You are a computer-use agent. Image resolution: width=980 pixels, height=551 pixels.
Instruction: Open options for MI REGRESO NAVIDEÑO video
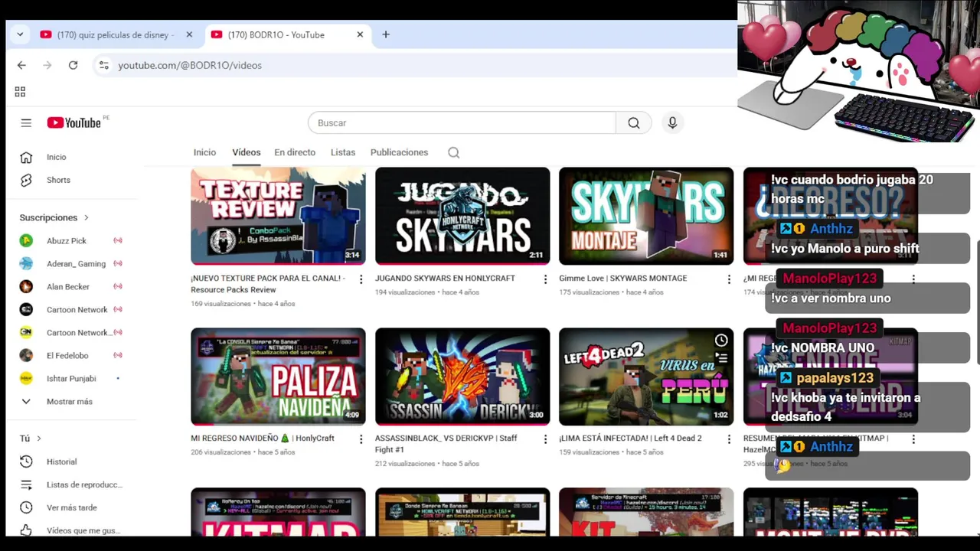coord(361,439)
